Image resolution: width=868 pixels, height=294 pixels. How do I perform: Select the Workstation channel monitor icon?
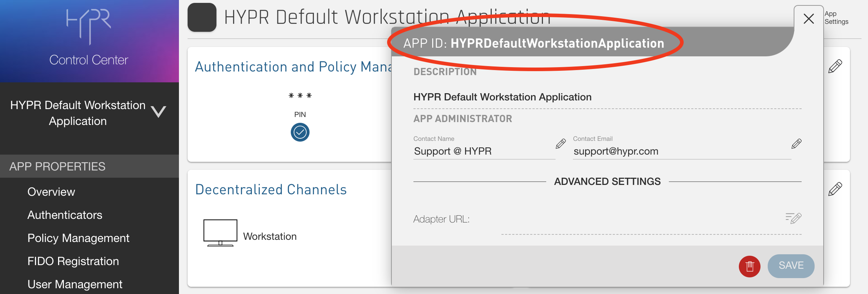(x=220, y=233)
